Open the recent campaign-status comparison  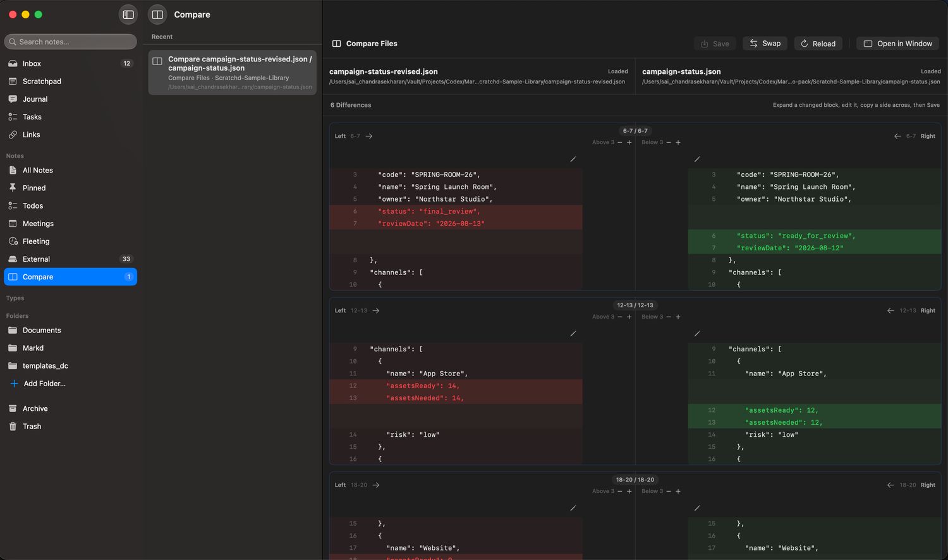(232, 73)
